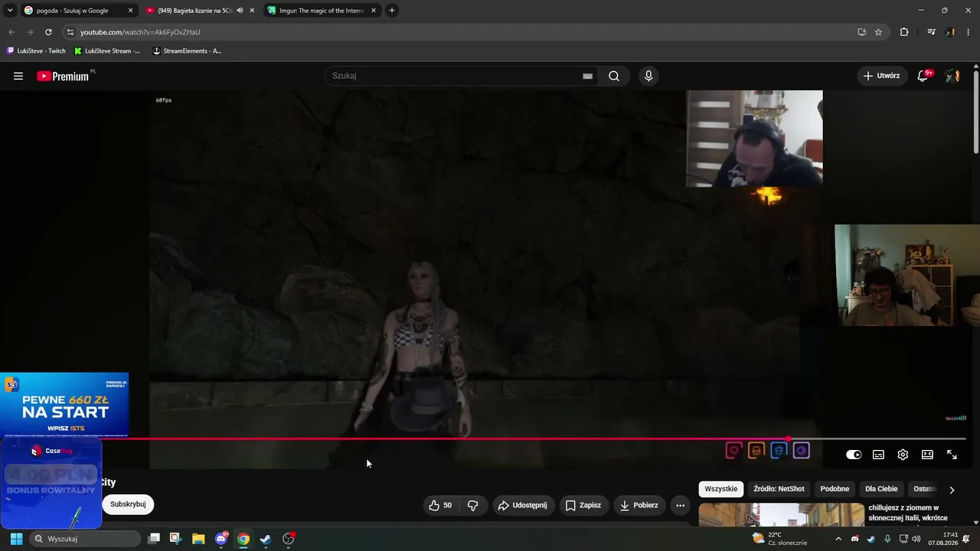This screenshot has height=551, width=980.
Task: Open the chillujesz z ziomem video thumbnail
Action: 782,515
